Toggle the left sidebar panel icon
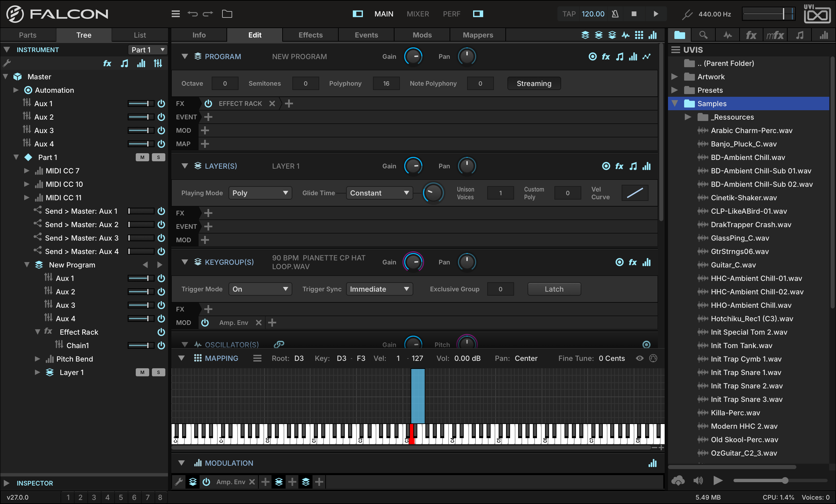This screenshot has height=504, width=836. (x=358, y=14)
